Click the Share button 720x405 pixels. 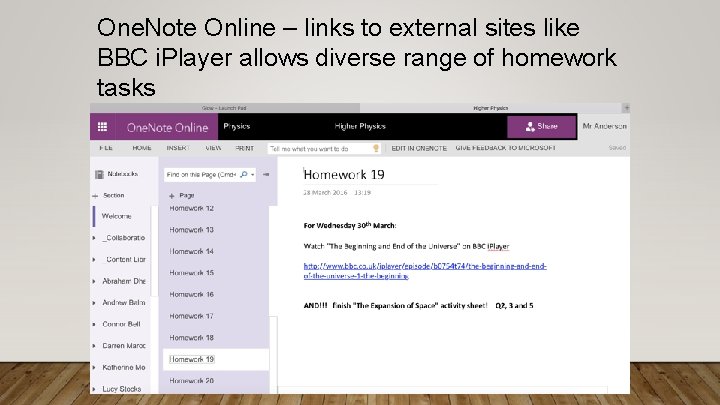coord(541,126)
